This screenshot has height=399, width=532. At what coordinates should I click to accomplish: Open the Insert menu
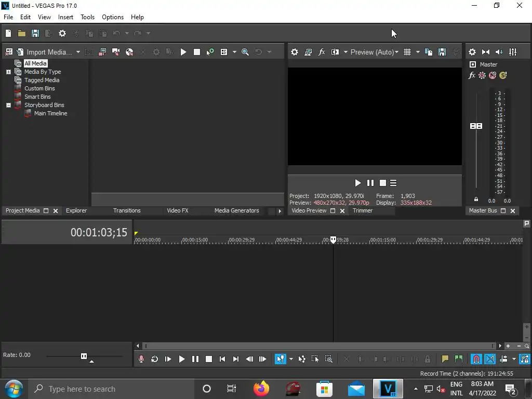tap(65, 17)
